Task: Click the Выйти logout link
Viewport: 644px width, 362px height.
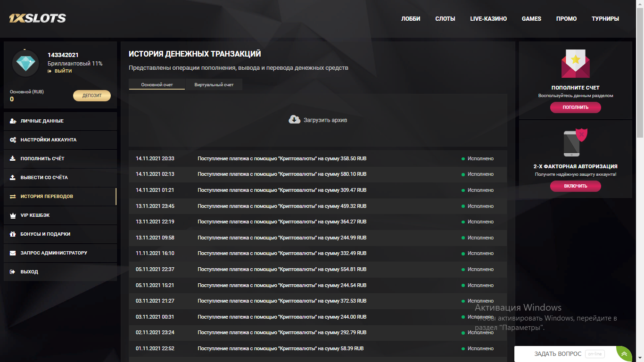Action: pos(63,71)
